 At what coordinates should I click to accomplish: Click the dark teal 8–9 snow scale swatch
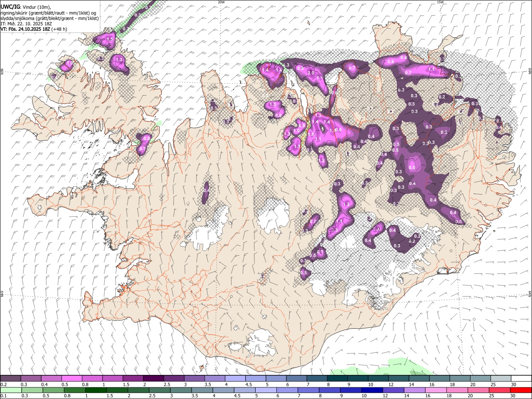pos(337,379)
